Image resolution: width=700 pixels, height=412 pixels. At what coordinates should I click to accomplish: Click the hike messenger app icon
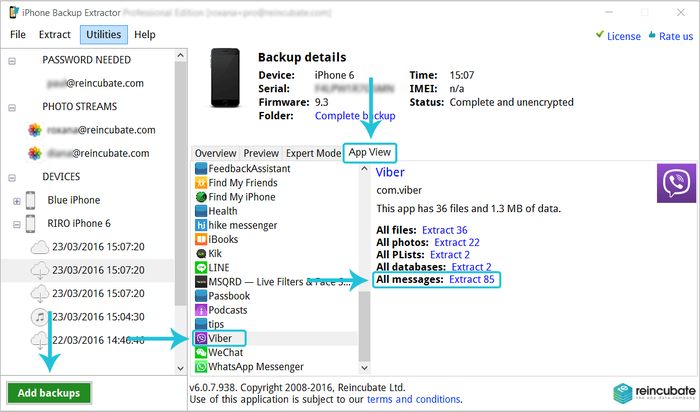(x=201, y=225)
